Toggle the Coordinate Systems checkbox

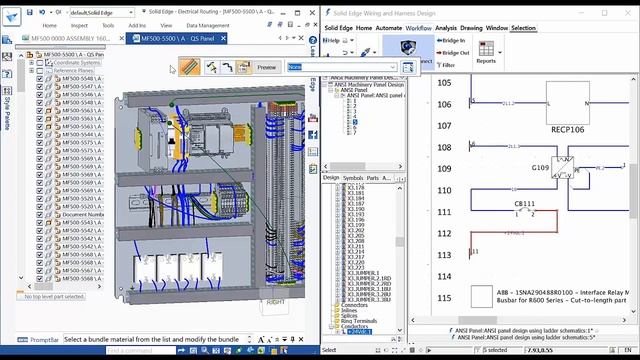click(x=40, y=63)
